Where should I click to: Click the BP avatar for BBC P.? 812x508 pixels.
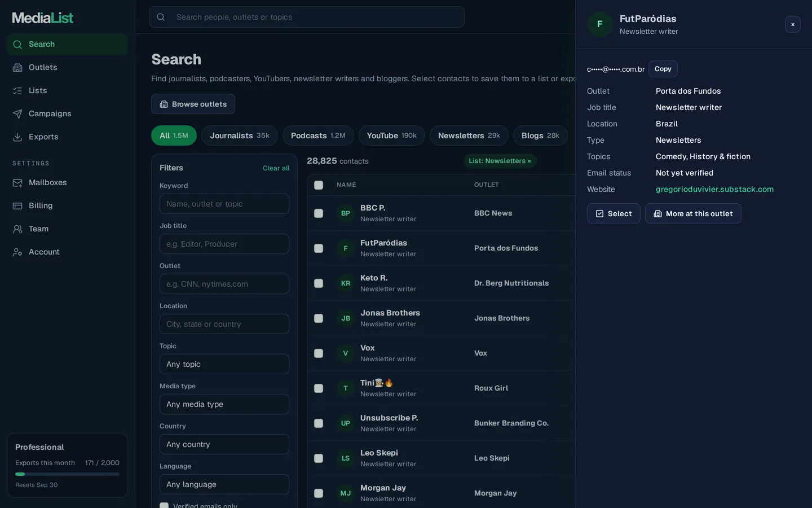[346, 213]
